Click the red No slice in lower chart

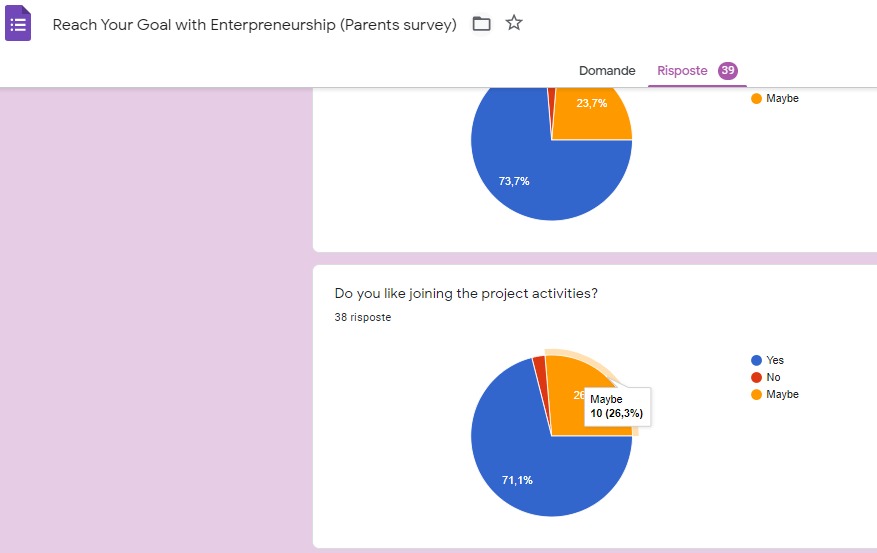click(540, 368)
